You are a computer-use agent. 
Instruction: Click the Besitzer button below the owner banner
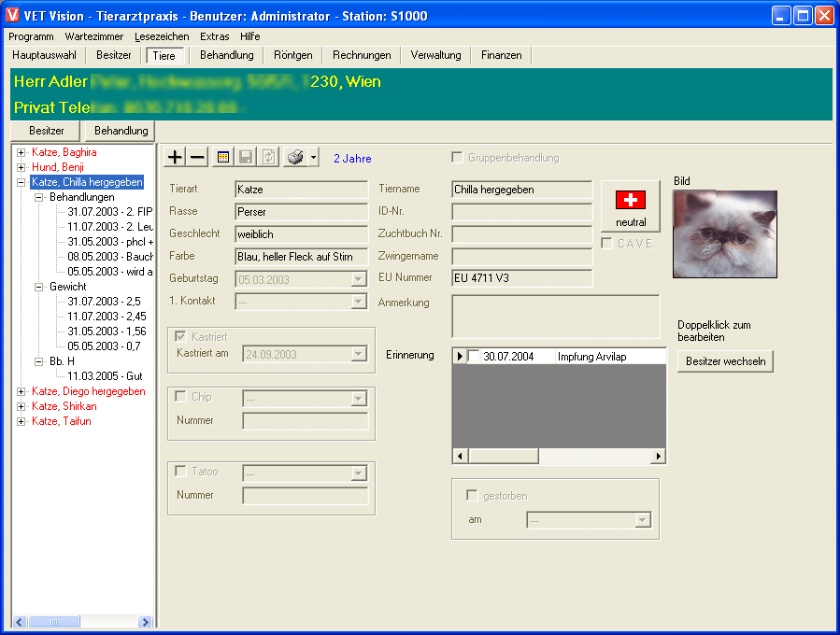(46, 131)
